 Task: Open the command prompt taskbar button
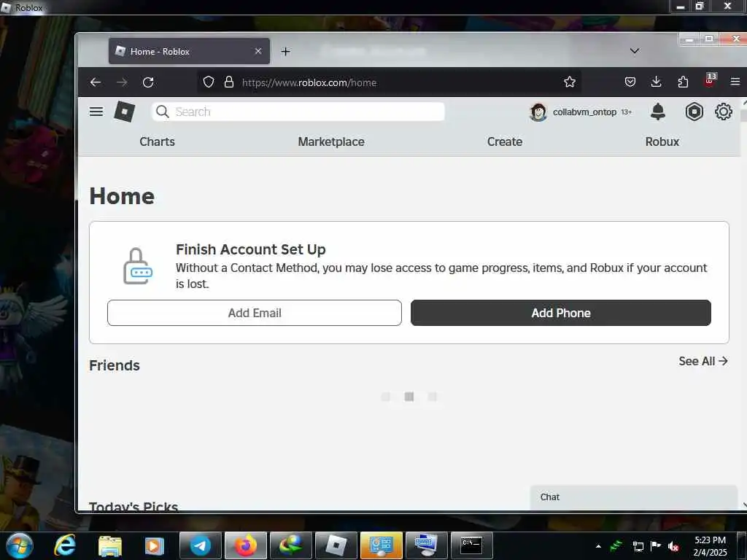471,545
